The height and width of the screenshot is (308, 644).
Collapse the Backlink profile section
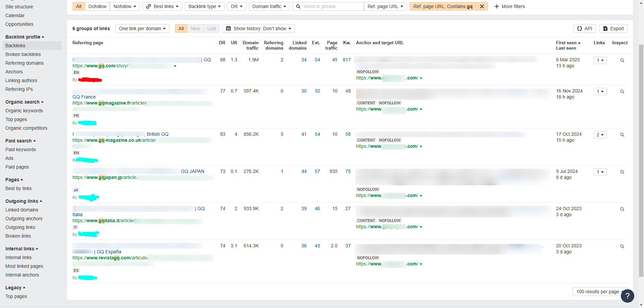[25, 37]
